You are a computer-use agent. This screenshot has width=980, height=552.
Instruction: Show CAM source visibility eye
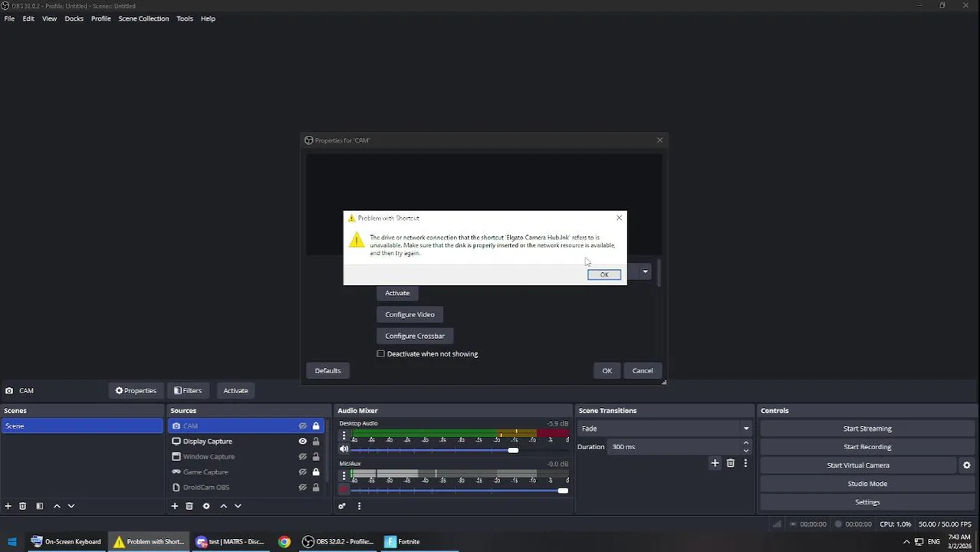click(303, 426)
